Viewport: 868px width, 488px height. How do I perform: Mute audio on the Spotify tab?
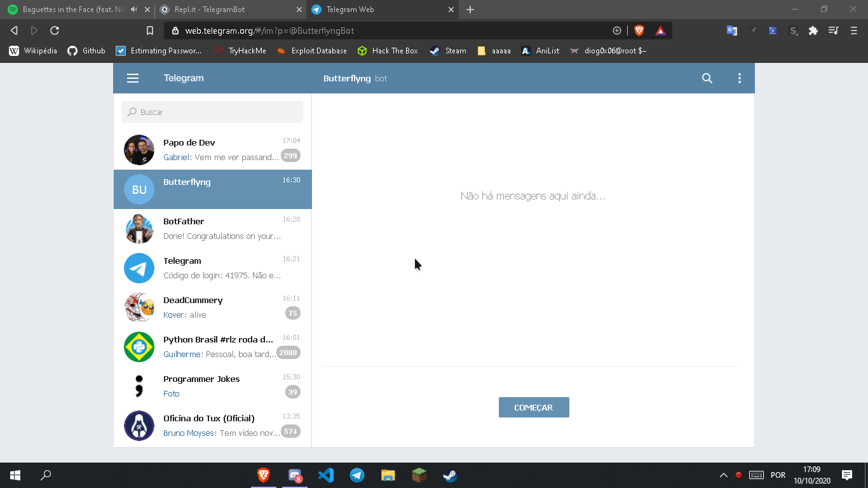[x=133, y=10]
